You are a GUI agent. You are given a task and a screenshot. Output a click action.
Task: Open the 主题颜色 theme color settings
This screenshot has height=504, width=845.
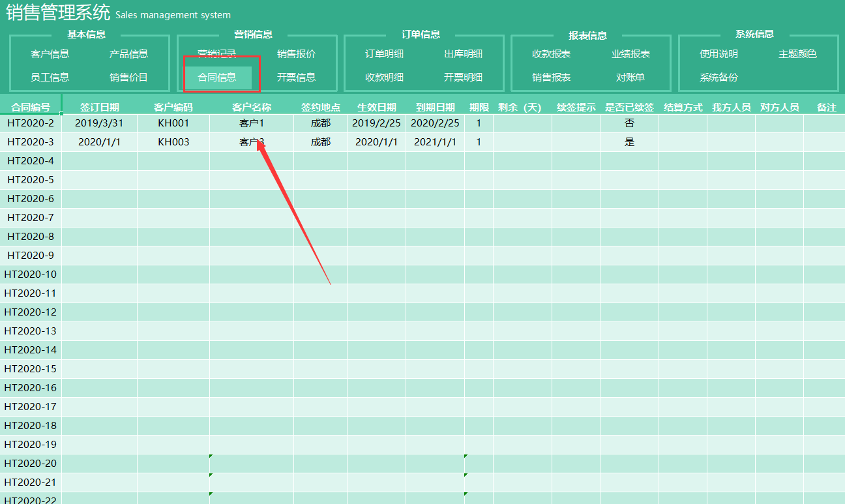tap(797, 53)
